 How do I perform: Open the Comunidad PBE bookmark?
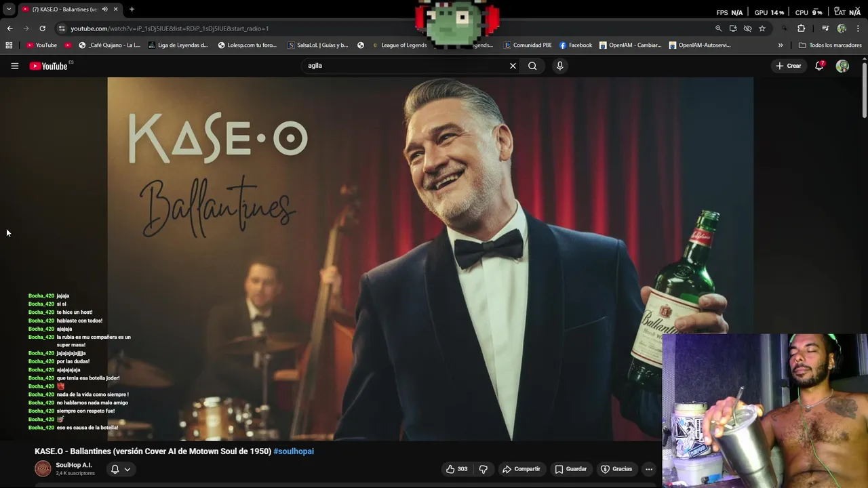[x=528, y=45]
